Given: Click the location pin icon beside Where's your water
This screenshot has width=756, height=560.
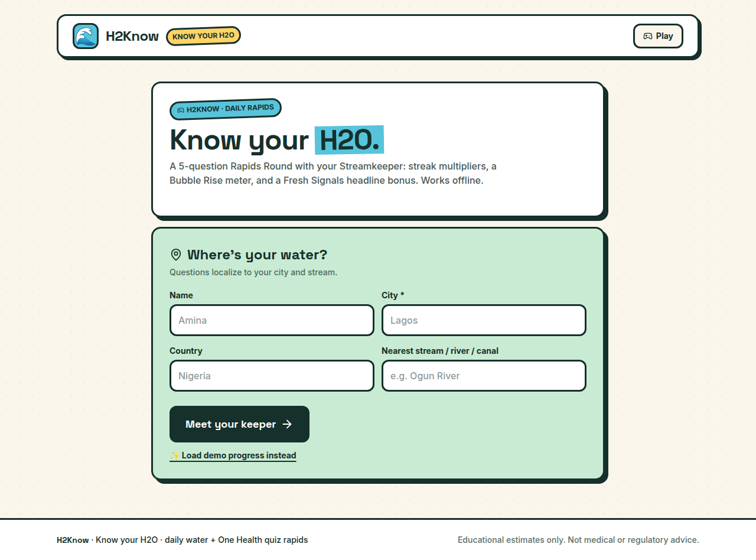Looking at the screenshot, I should point(176,255).
